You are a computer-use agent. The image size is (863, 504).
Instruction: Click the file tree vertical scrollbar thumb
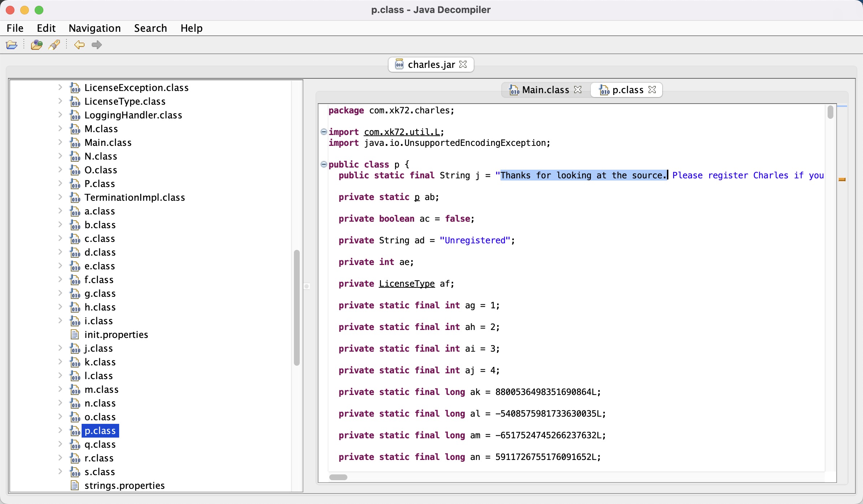(297, 308)
